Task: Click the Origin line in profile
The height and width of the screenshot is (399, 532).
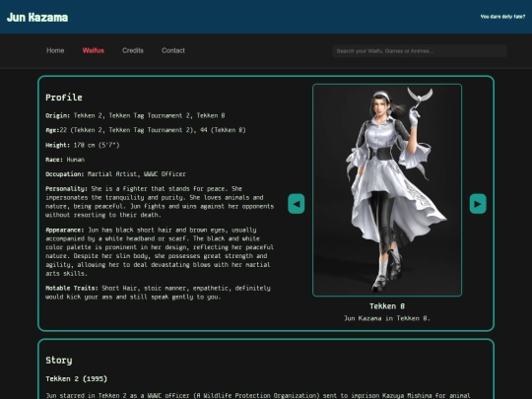Action: (x=135, y=115)
